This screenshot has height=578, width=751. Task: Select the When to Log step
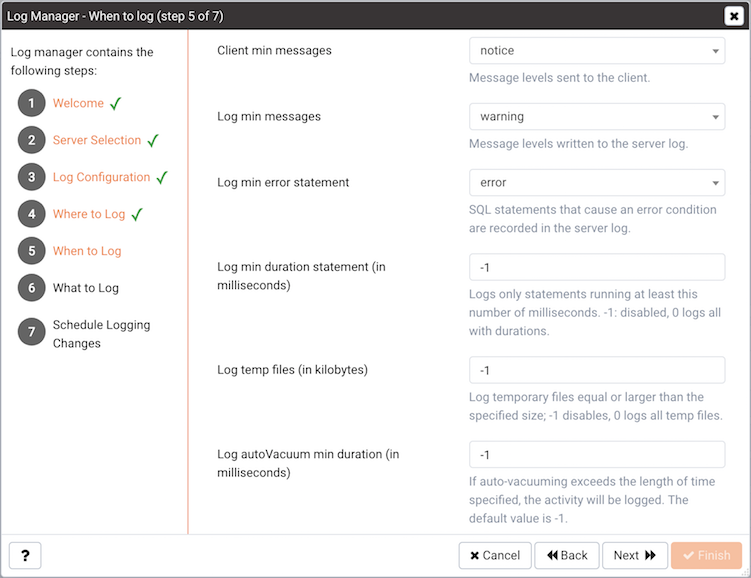point(87,251)
